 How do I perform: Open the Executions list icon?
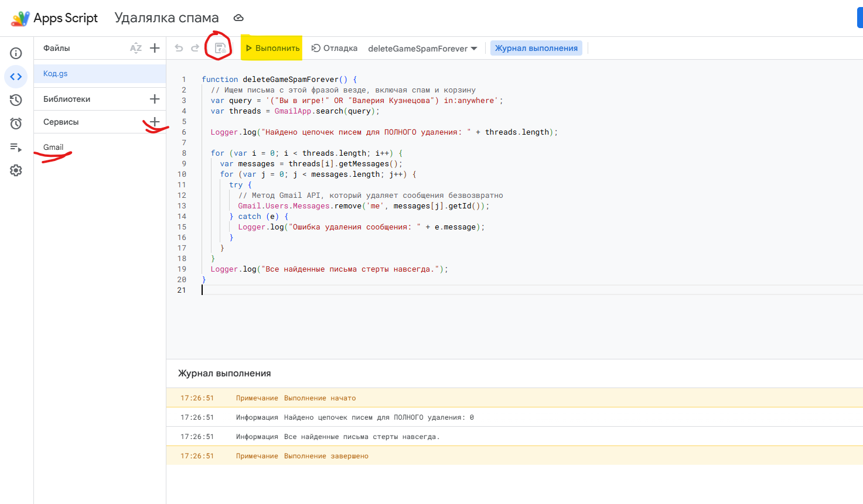pyautogui.click(x=16, y=147)
